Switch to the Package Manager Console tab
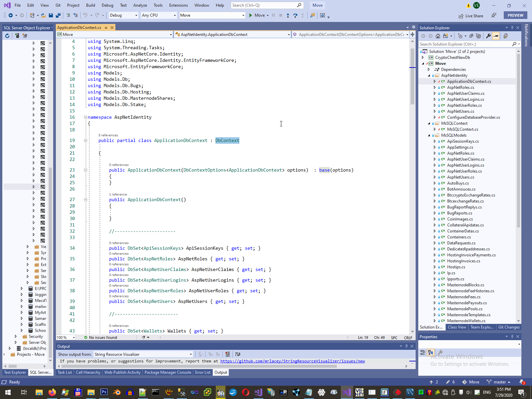The width and height of the screenshot is (532, 399). point(168,372)
